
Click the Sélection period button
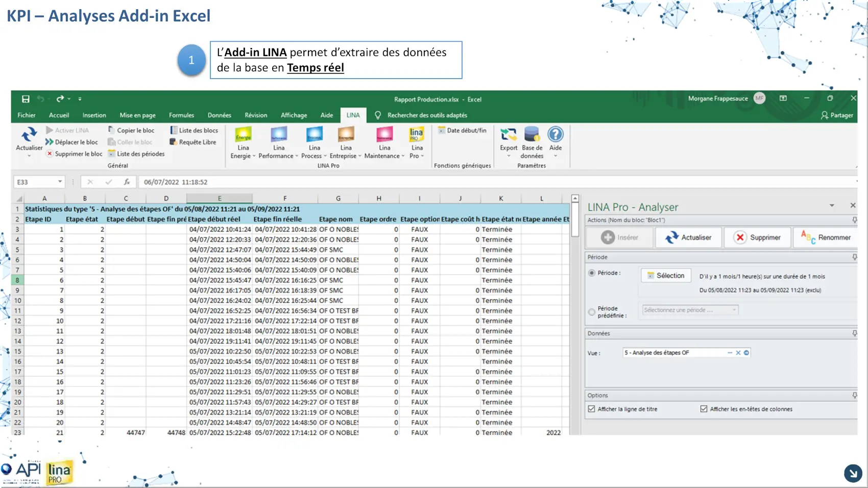666,275
